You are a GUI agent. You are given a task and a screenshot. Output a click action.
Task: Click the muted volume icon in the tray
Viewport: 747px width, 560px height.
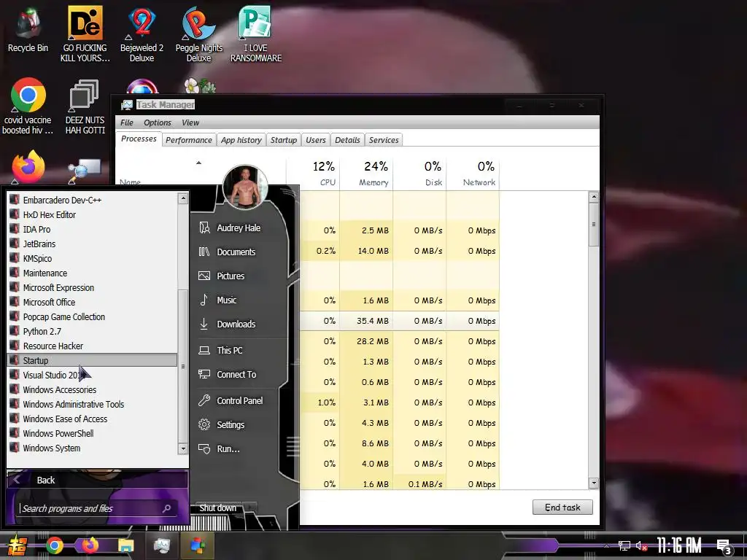641,545
